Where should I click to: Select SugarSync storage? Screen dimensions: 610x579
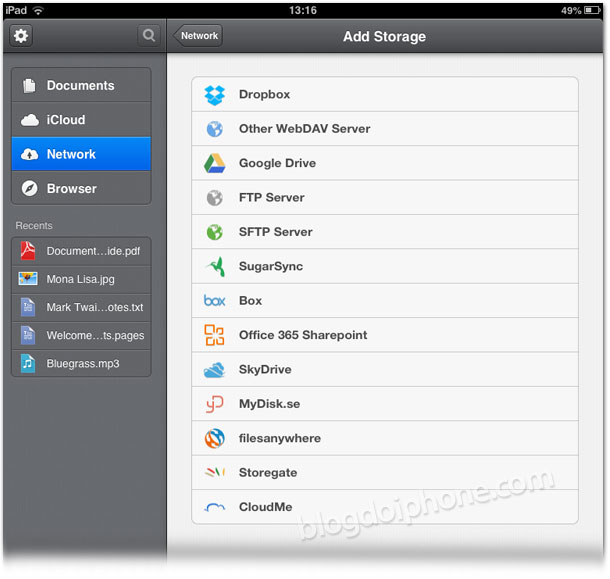point(385,266)
